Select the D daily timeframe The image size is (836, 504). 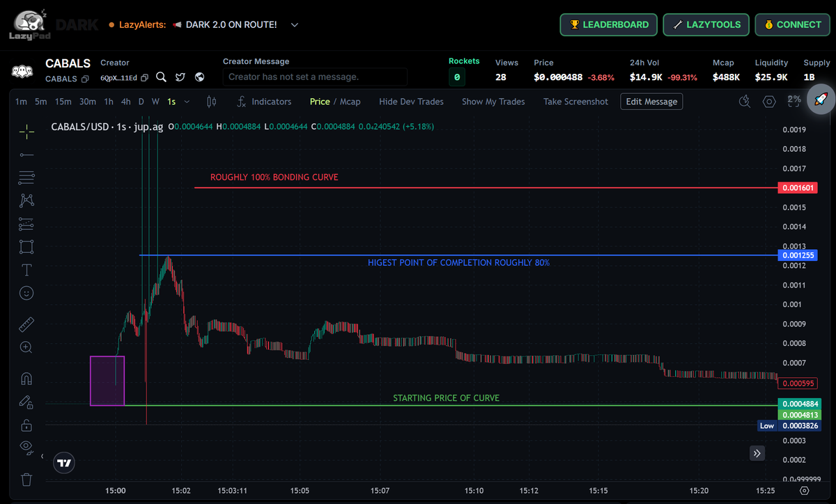click(x=141, y=102)
